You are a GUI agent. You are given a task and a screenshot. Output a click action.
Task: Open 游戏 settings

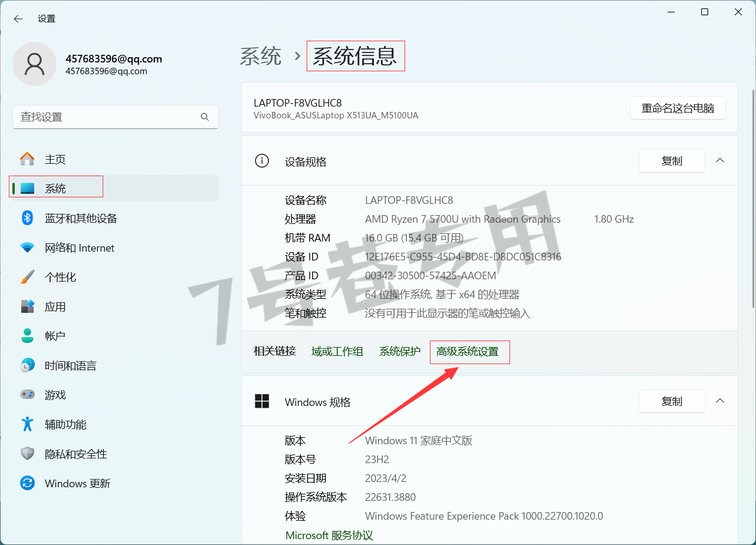click(x=116, y=395)
